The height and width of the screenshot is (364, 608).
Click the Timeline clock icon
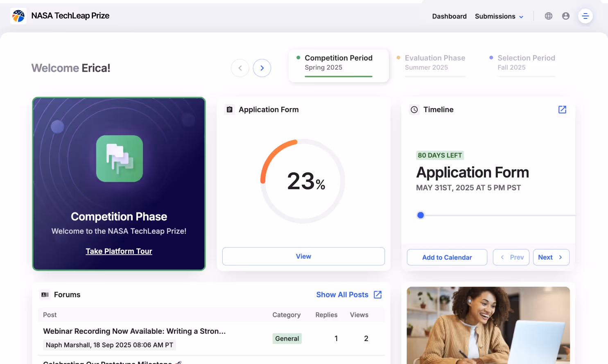pos(414,110)
